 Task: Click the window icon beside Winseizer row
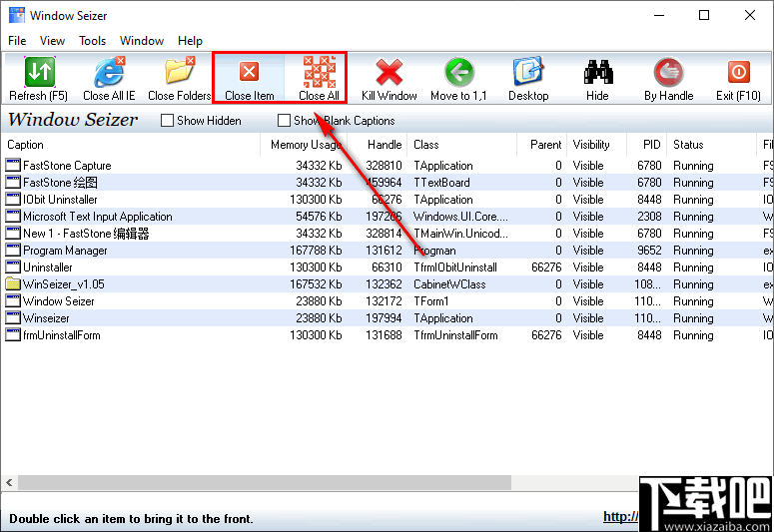[13, 317]
